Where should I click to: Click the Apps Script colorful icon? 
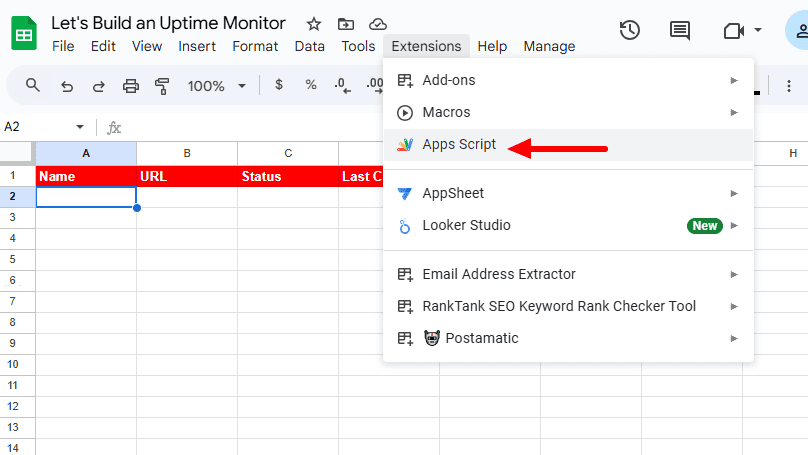click(x=405, y=145)
